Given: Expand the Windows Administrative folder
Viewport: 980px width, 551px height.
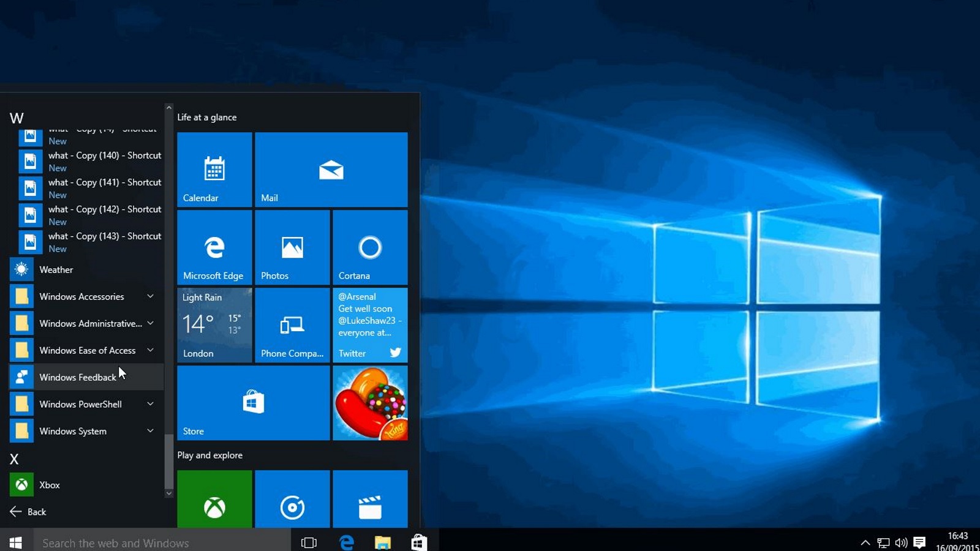Looking at the screenshot, I should pyautogui.click(x=86, y=323).
